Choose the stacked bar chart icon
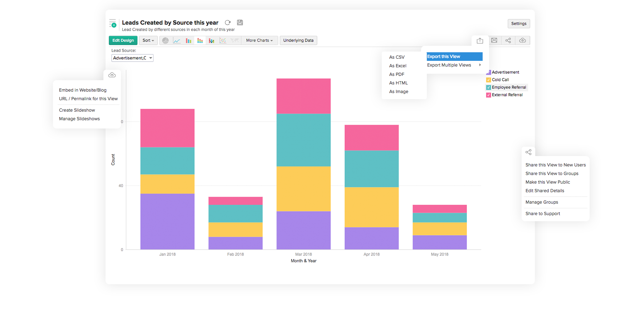Viewport: 644px width, 325px height. point(200,40)
